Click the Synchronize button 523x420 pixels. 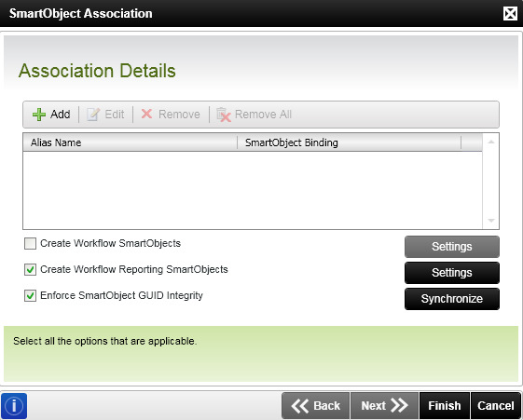(452, 299)
